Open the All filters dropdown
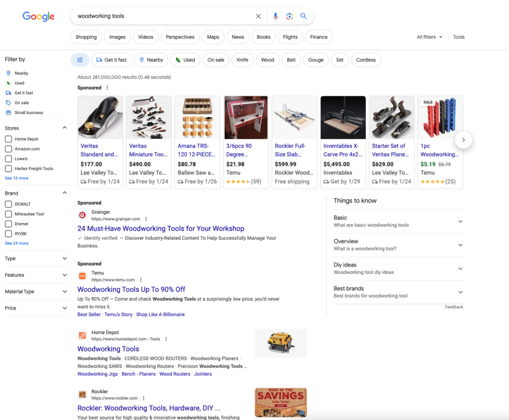Viewport: 509px width, 420px height. [x=429, y=37]
